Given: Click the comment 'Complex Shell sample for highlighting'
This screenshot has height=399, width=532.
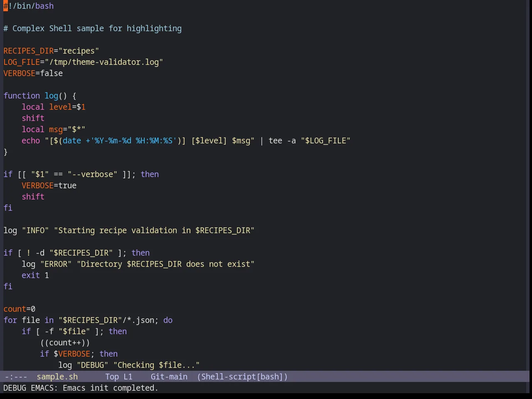Looking at the screenshot, I should pyautogui.click(x=97, y=29).
